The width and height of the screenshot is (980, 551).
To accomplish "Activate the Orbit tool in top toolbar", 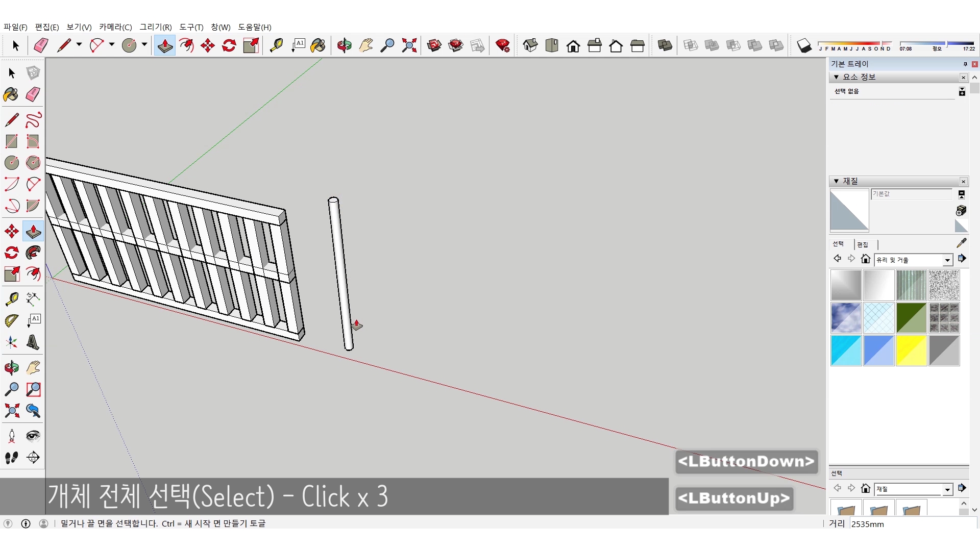I will [x=344, y=45].
